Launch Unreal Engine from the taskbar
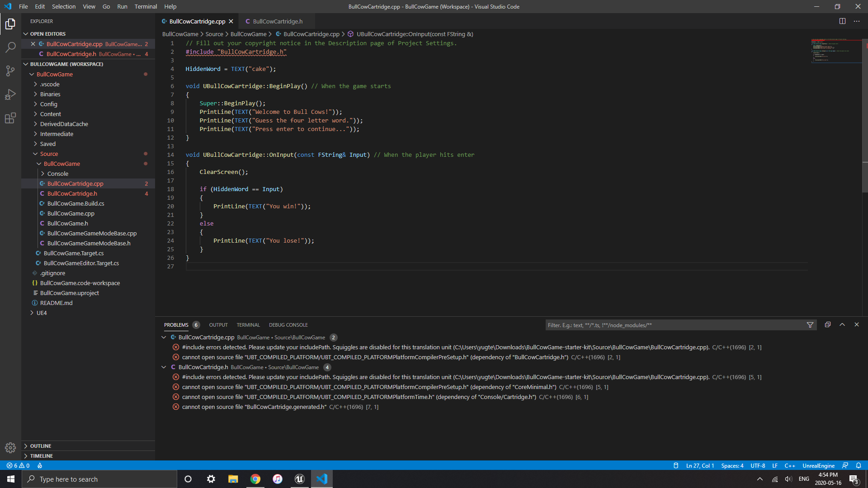The height and width of the screenshot is (488, 868). point(299,479)
